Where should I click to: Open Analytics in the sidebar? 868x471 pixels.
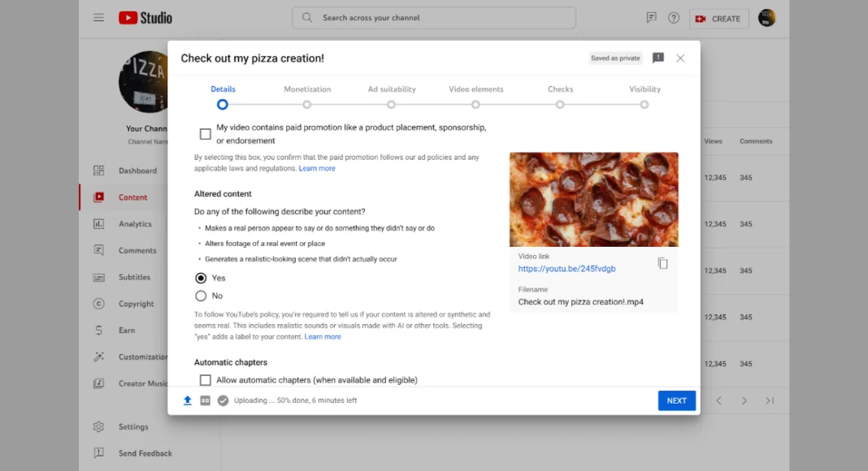pyautogui.click(x=135, y=224)
